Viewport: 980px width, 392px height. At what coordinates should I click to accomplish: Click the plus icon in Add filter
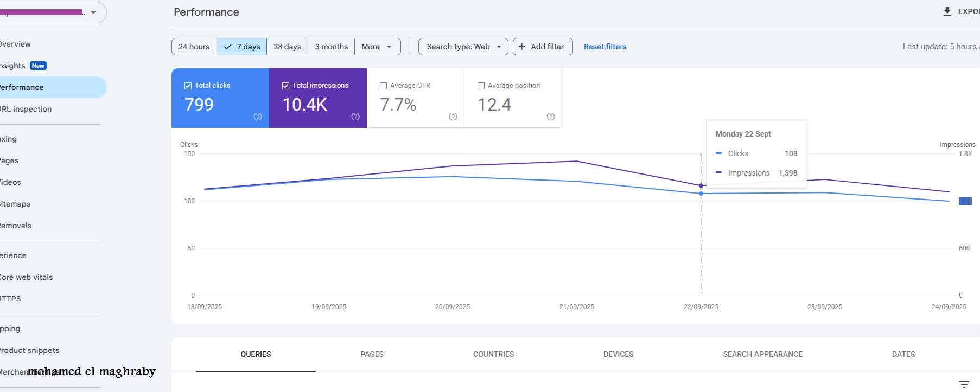521,47
